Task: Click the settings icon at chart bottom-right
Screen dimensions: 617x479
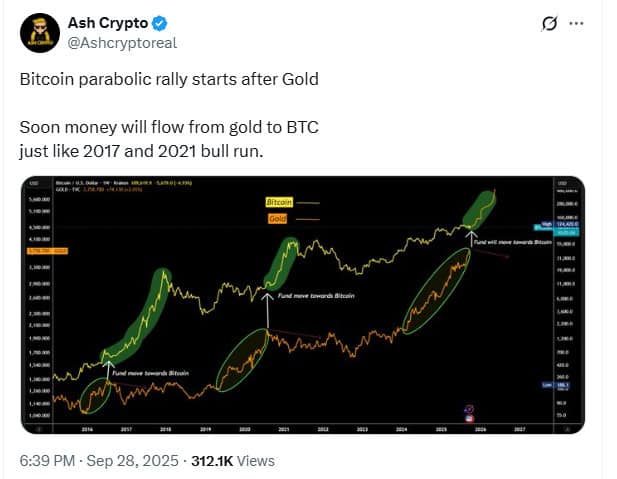Action: (568, 427)
